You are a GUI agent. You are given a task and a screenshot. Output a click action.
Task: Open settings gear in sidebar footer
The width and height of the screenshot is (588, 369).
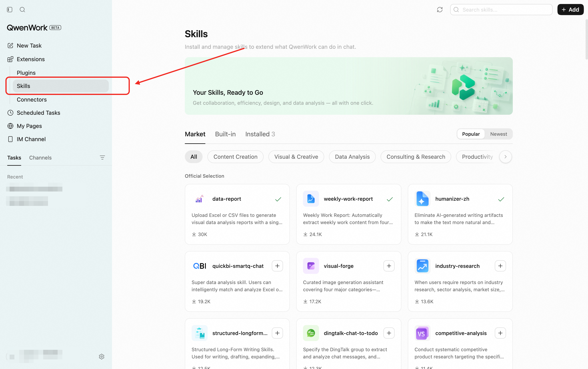tap(102, 357)
